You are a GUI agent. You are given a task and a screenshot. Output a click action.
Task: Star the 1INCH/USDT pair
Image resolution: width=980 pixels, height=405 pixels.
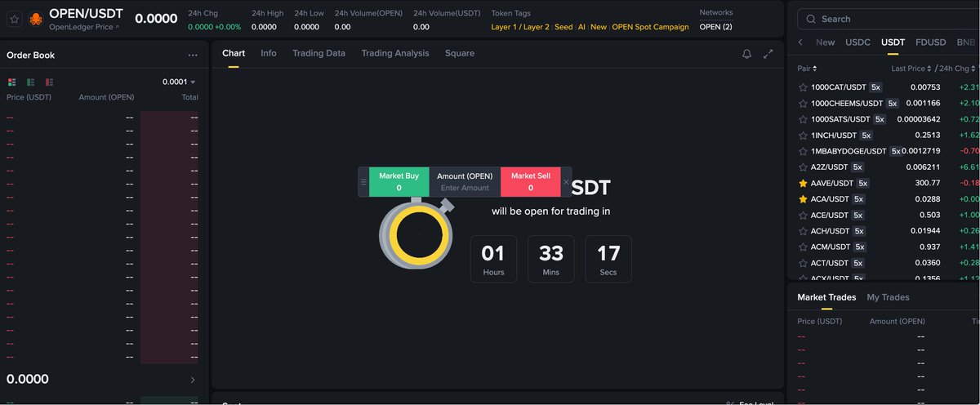[x=803, y=135]
